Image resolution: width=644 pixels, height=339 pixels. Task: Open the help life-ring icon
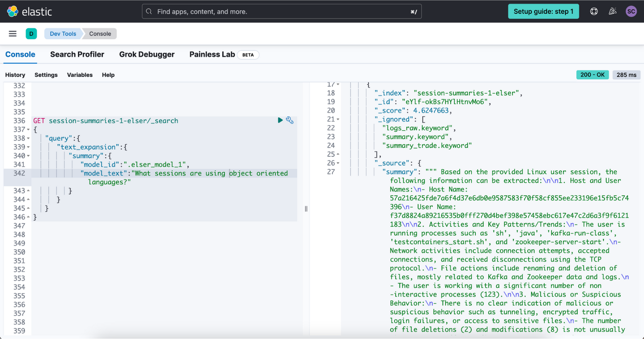coord(593,11)
